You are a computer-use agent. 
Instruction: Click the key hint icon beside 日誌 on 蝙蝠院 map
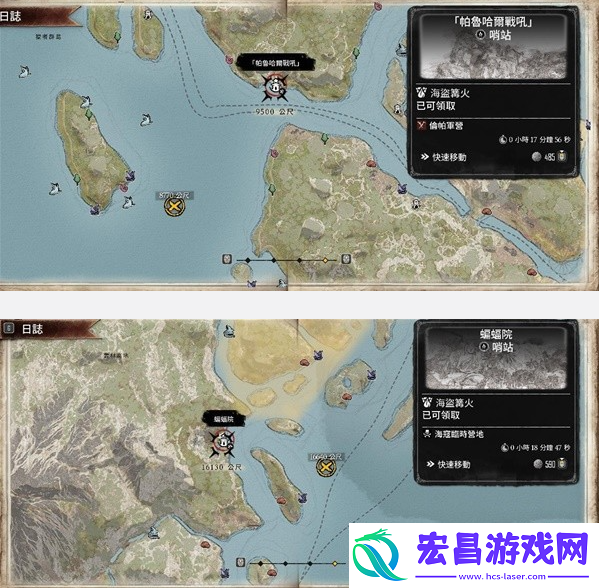pyautogui.click(x=9, y=328)
